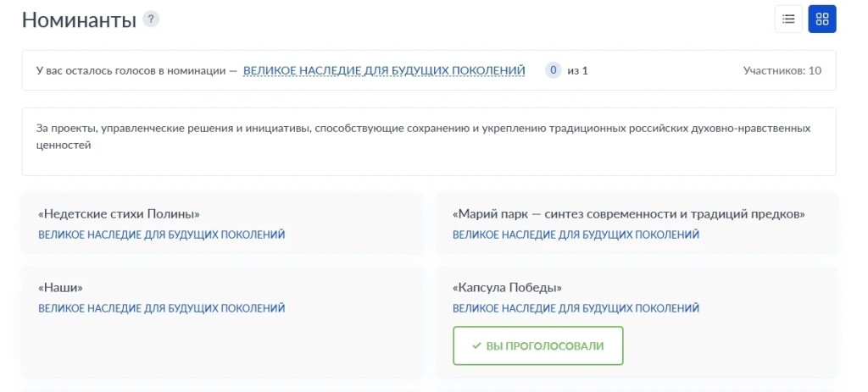The width and height of the screenshot is (868, 392).
Task: Switch to list view layout
Action: click(x=788, y=19)
